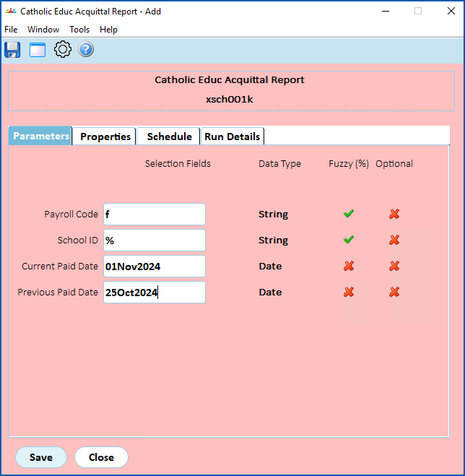Toggle Fuzzy checkmark for Payroll Code
This screenshot has height=476, width=465.
349,214
